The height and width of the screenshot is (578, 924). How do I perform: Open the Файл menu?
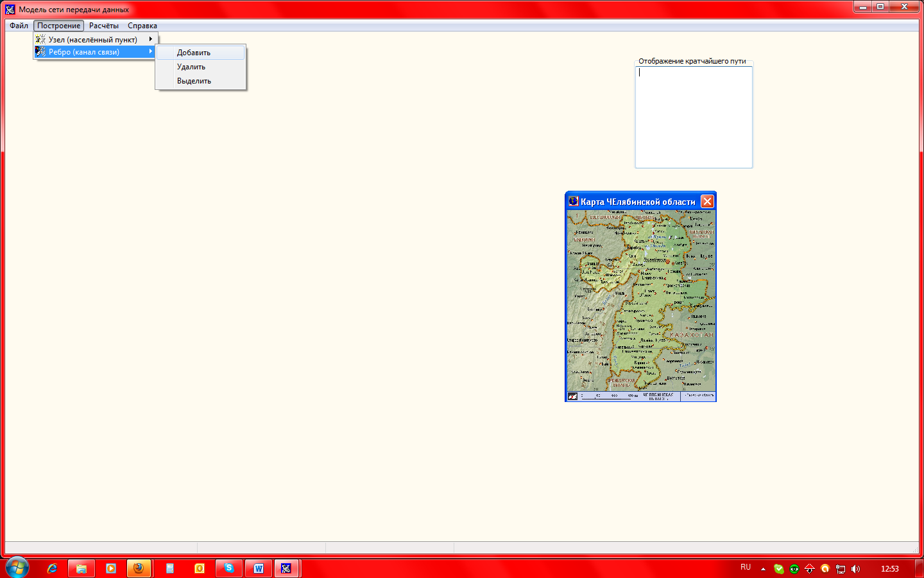[x=19, y=26]
